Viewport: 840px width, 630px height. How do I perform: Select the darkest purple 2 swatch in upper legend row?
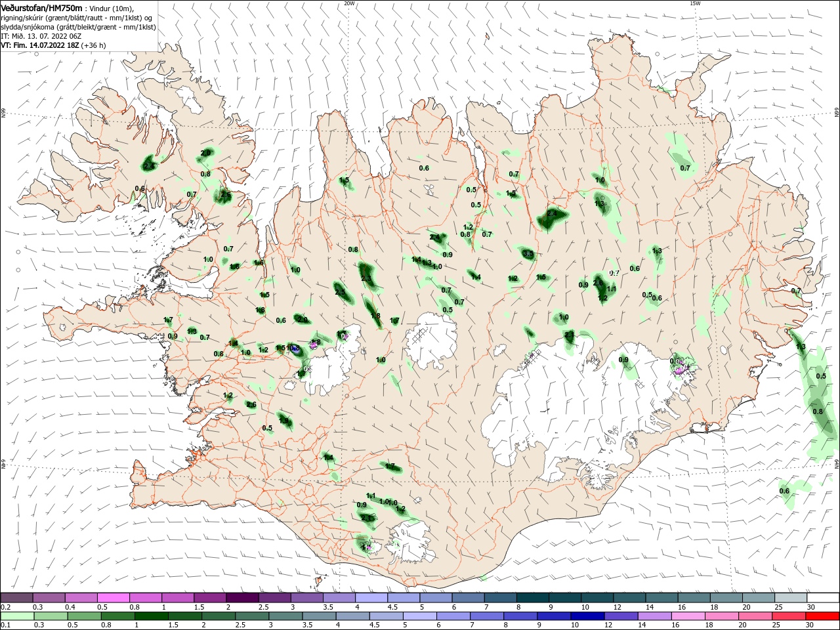coord(242,598)
